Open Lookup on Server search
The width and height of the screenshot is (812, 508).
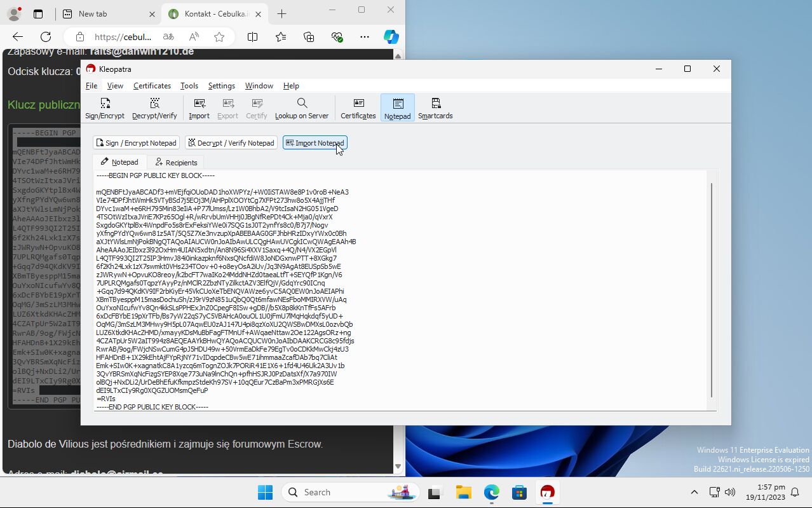tap(301, 108)
